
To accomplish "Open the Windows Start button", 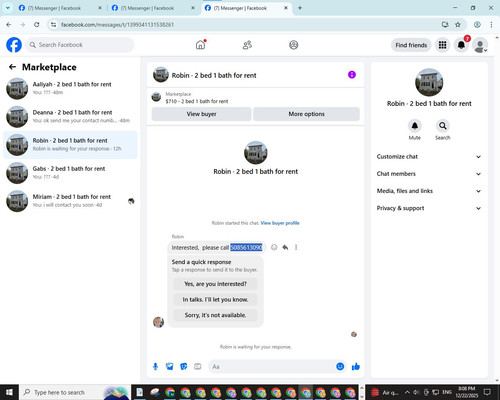I will [x=9, y=392].
